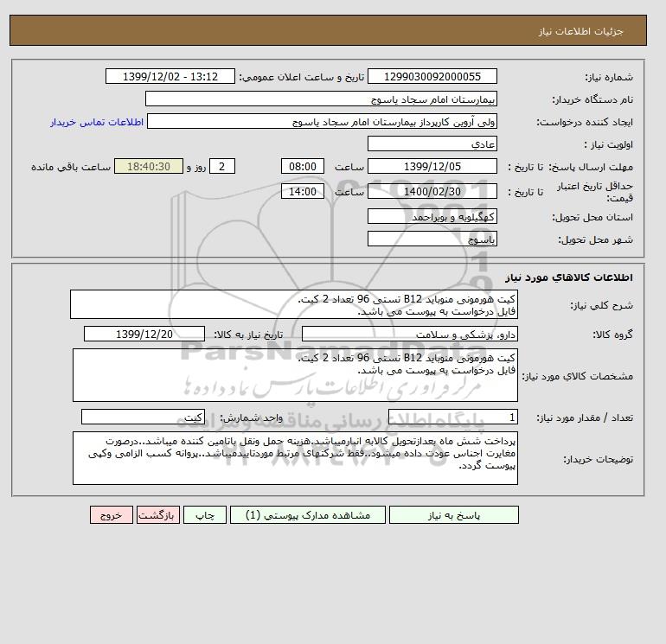Image resolution: width=666 pixels, height=644 pixels.
Task: Click the priority field عادي
Action: pos(432,143)
